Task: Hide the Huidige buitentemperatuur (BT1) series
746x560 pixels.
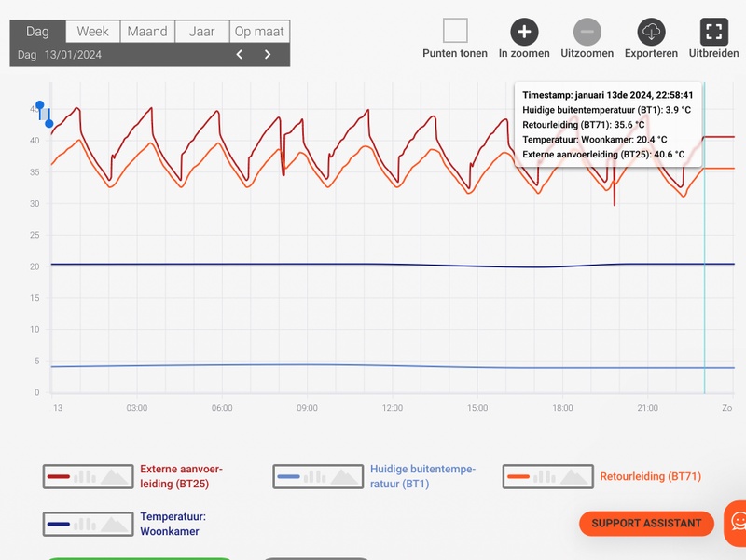Action: tap(422, 476)
